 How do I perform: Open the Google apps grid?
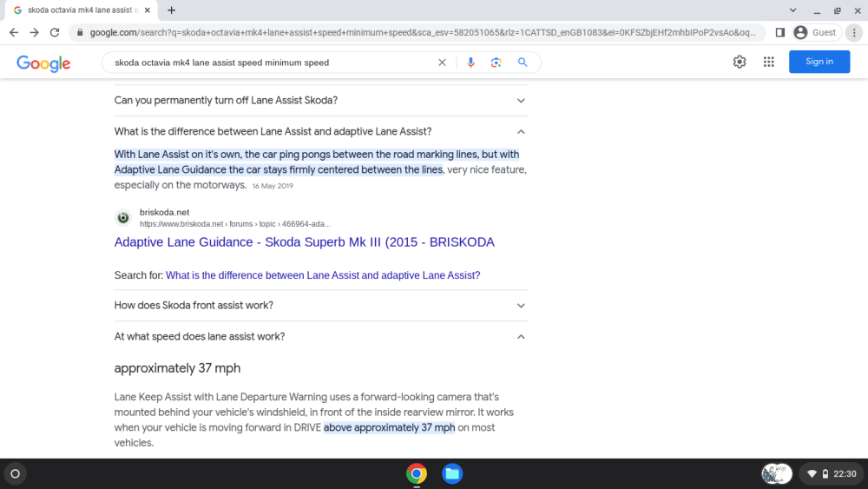tap(768, 62)
